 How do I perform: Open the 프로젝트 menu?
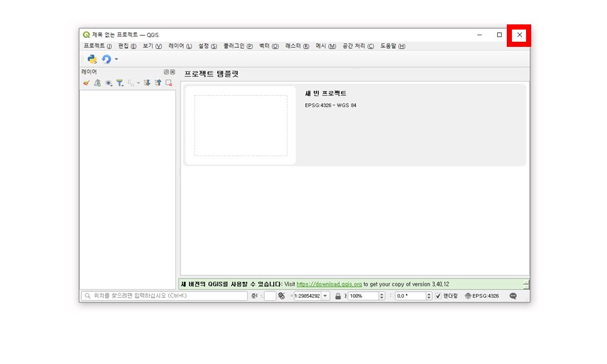click(97, 46)
